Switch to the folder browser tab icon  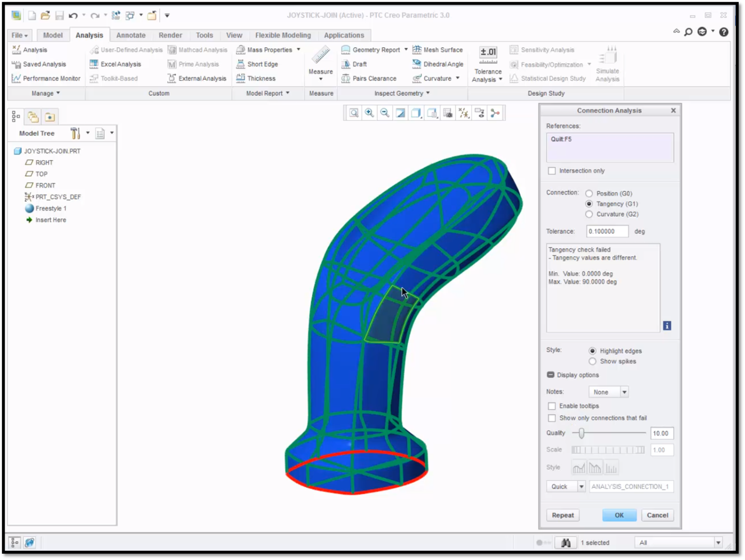(33, 117)
